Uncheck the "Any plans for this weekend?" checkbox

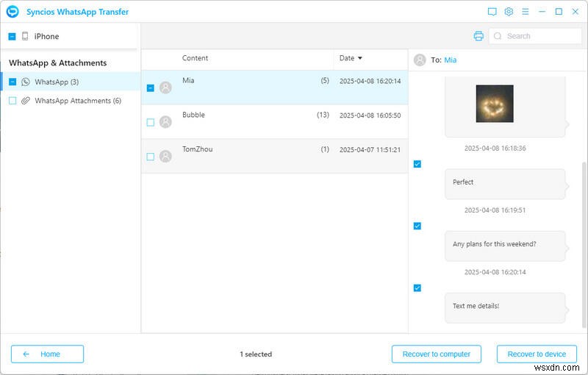(417, 226)
